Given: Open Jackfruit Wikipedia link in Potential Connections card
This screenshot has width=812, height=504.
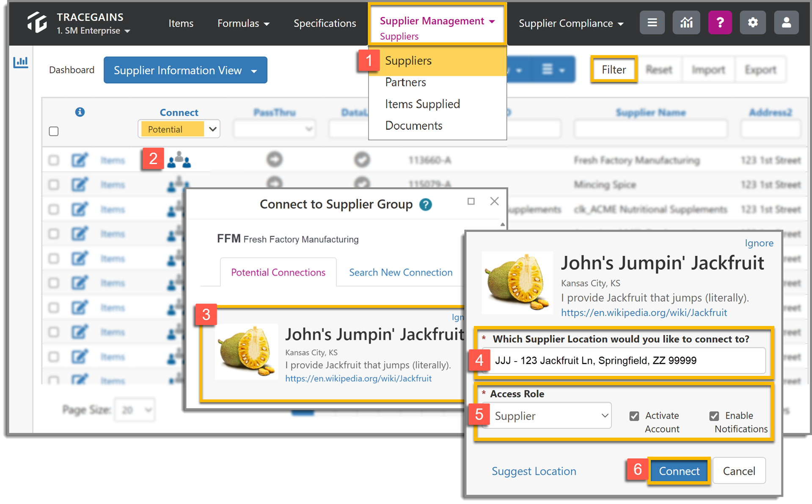Looking at the screenshot, I should [x=358, y=378].
